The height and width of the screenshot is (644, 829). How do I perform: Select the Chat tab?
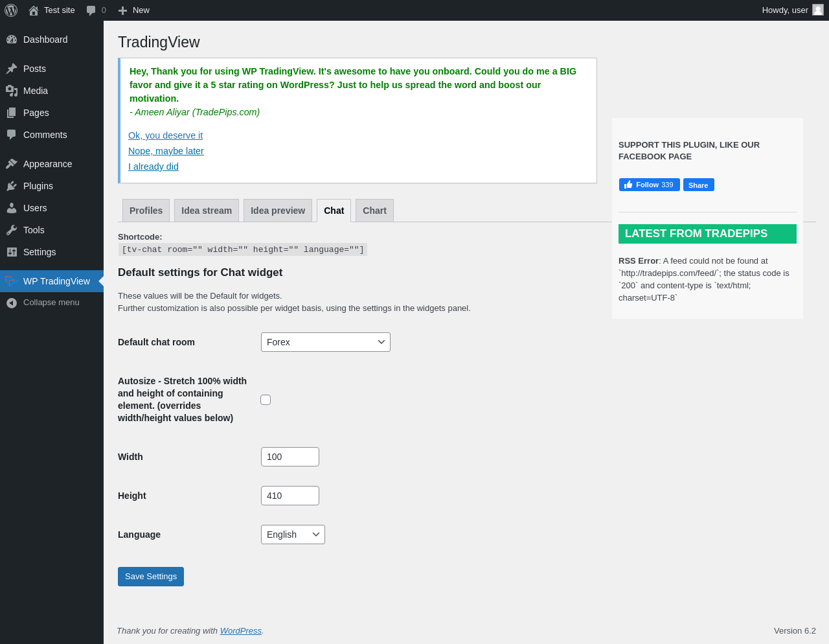(334, 211)
